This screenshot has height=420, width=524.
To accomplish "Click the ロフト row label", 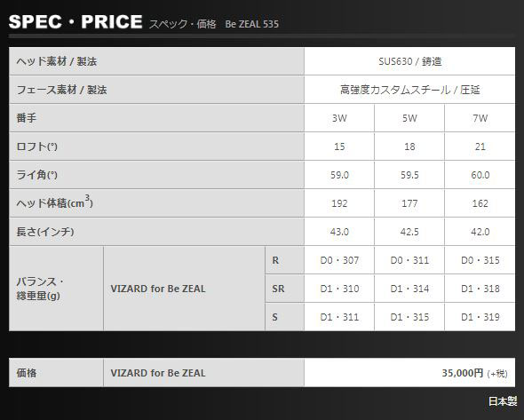I will point(156,147).
